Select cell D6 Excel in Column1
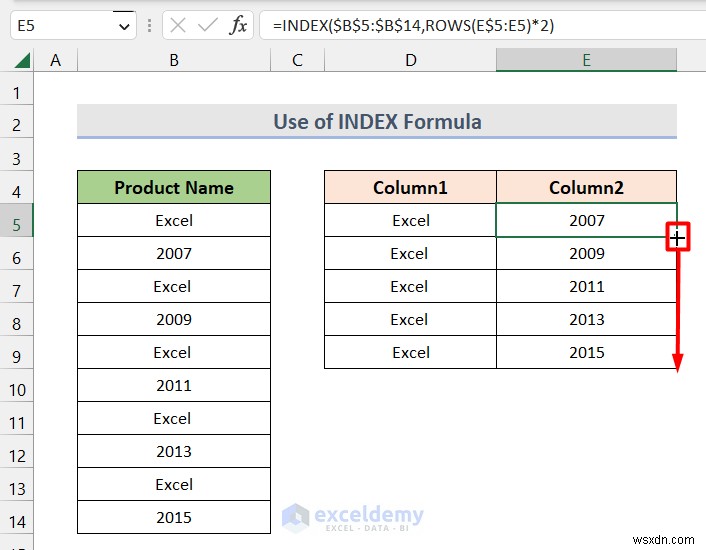This screenshot has width=706, height=550. point(410,253)
